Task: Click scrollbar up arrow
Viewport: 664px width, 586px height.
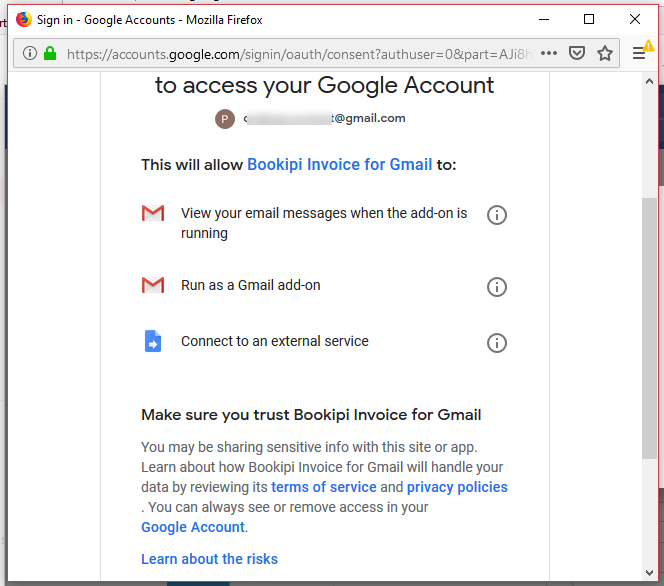Action: [649, 82]
